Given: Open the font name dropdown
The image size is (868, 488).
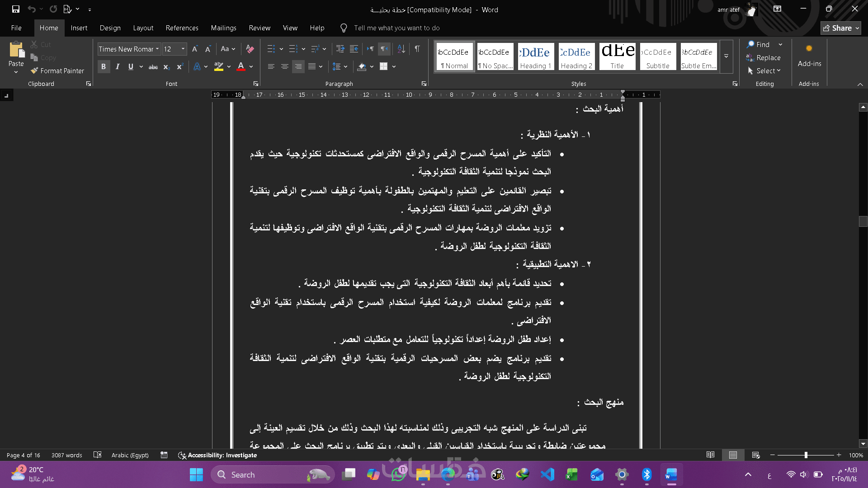Looking at the screenshot, I should tap(157, 49).
